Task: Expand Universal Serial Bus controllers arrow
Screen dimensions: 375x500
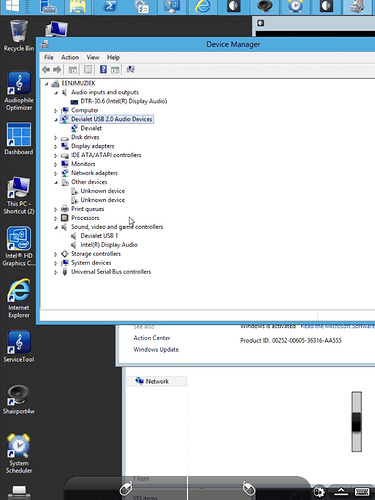Action: [x=56, y=272]
